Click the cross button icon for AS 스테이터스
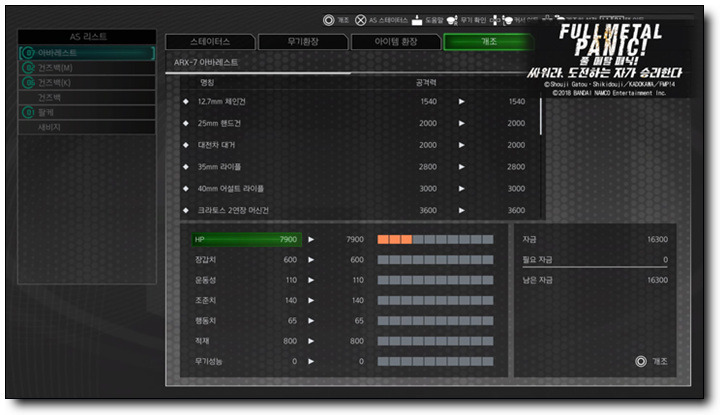Screen dimensions: 720x415 pos(361,20)
